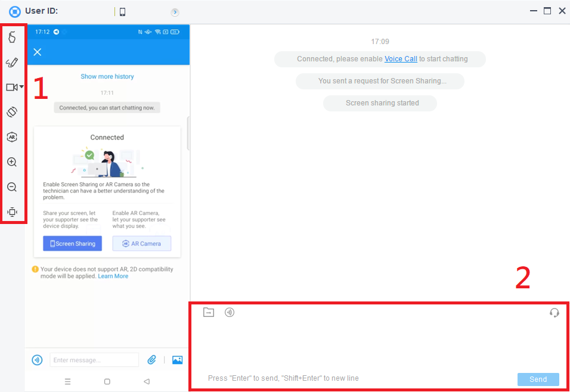The image size is (570, 392).
Task: Tap the Android recent apps menu button
Action: pos(67,381)
